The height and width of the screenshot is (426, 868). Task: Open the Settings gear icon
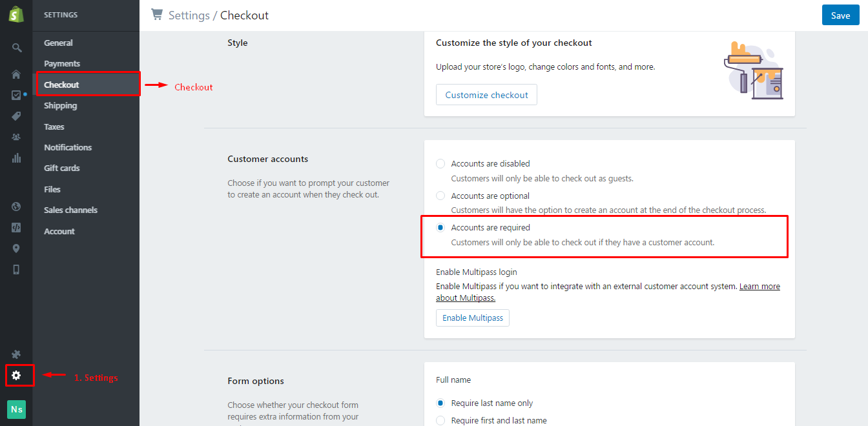[16, 375]
